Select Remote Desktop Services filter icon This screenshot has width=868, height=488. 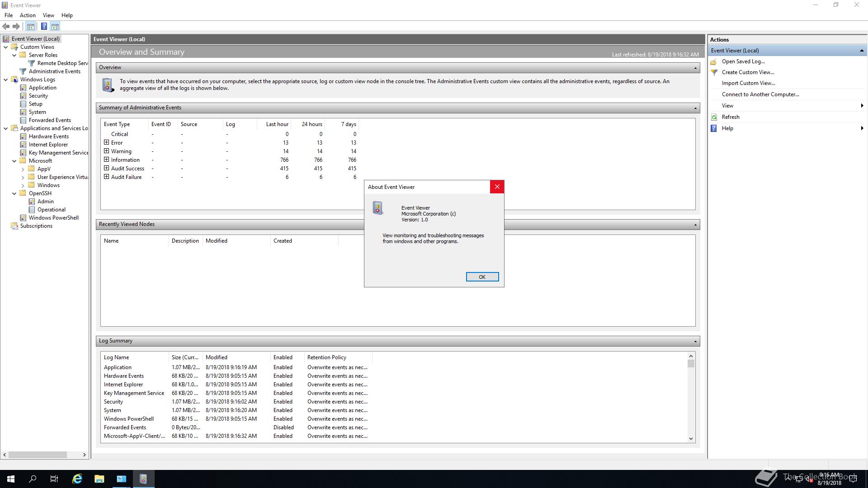click(x=32, y=63)
